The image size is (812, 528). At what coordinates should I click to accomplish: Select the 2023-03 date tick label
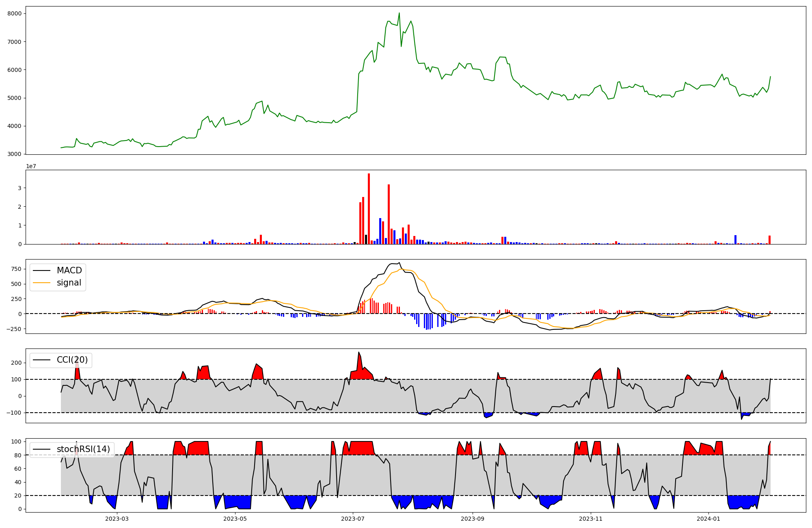[x=117, y=519]
